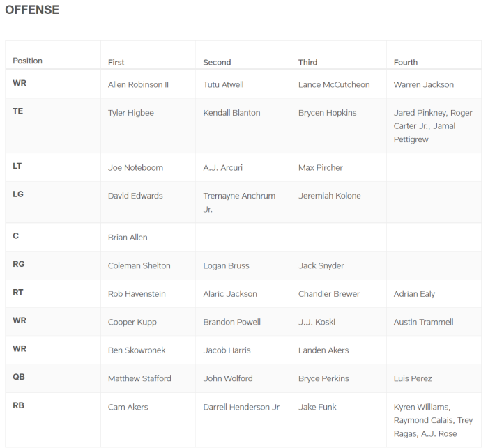This screenshot has width=488, height=448.
Task: Click Brian Allen in C row
Action: tap(128, 238)
